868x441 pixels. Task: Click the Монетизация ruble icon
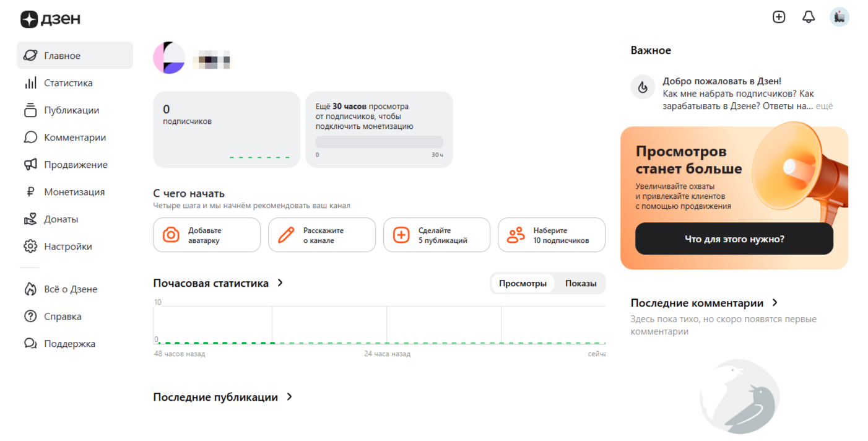click(30, 192)
